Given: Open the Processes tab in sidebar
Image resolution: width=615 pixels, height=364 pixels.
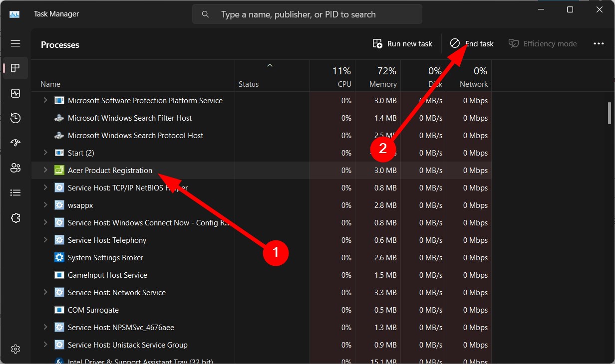Looking at the screenshot, I should coord(15,68).
